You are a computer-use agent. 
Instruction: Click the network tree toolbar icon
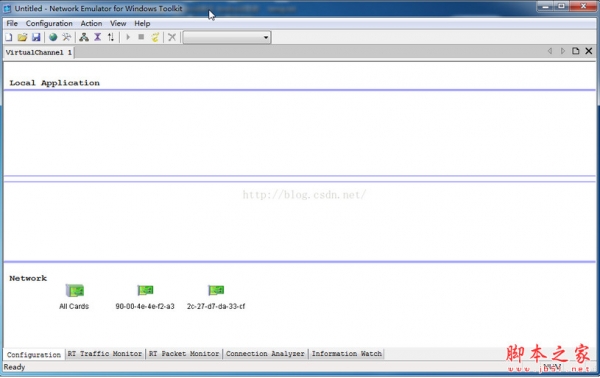point(84,37)
